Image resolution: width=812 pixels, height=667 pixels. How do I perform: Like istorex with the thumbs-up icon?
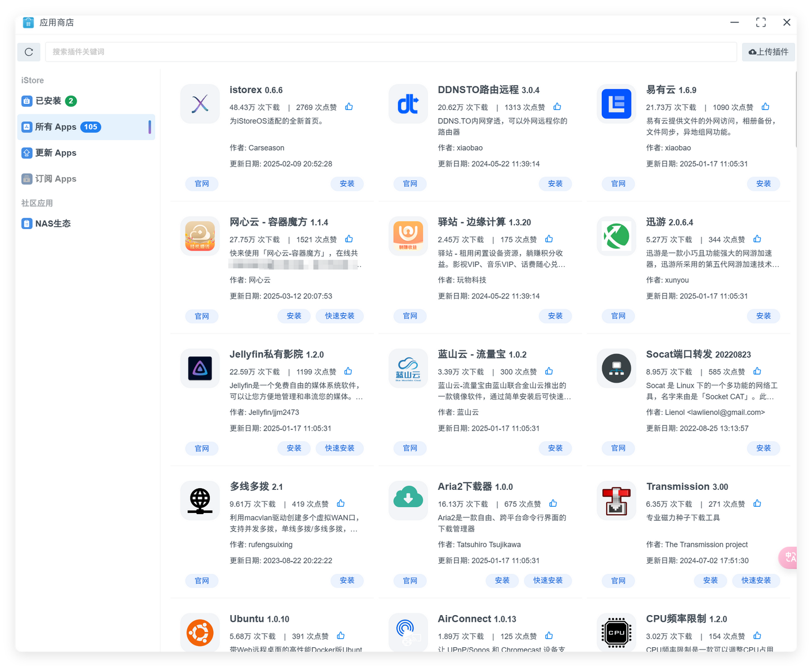point(349,107)
